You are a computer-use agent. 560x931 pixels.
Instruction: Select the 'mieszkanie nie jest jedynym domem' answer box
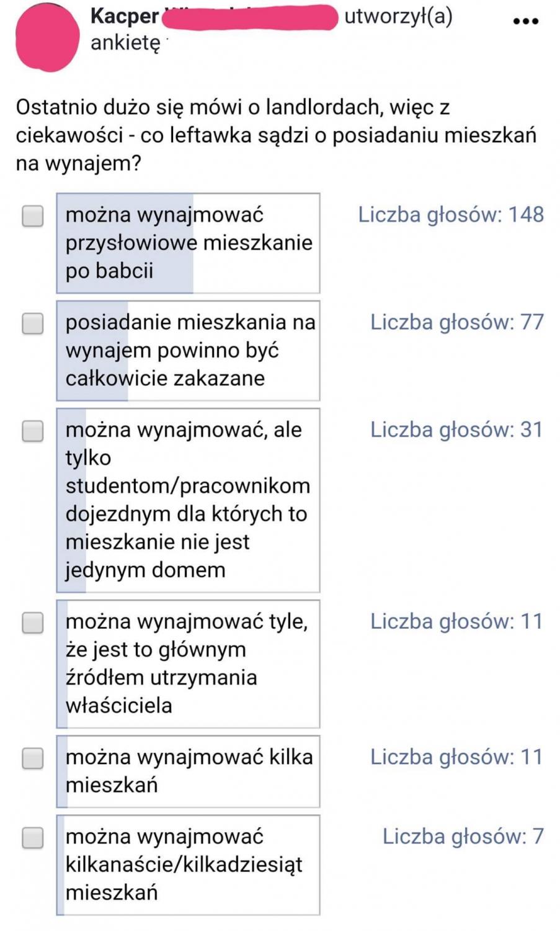(x=189, y=500)
